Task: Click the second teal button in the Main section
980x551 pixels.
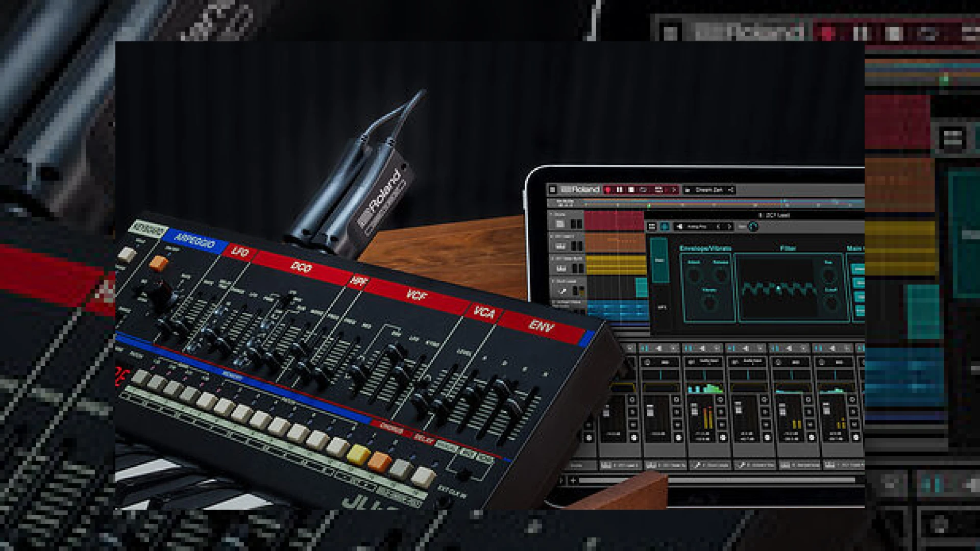Action: 858,283
